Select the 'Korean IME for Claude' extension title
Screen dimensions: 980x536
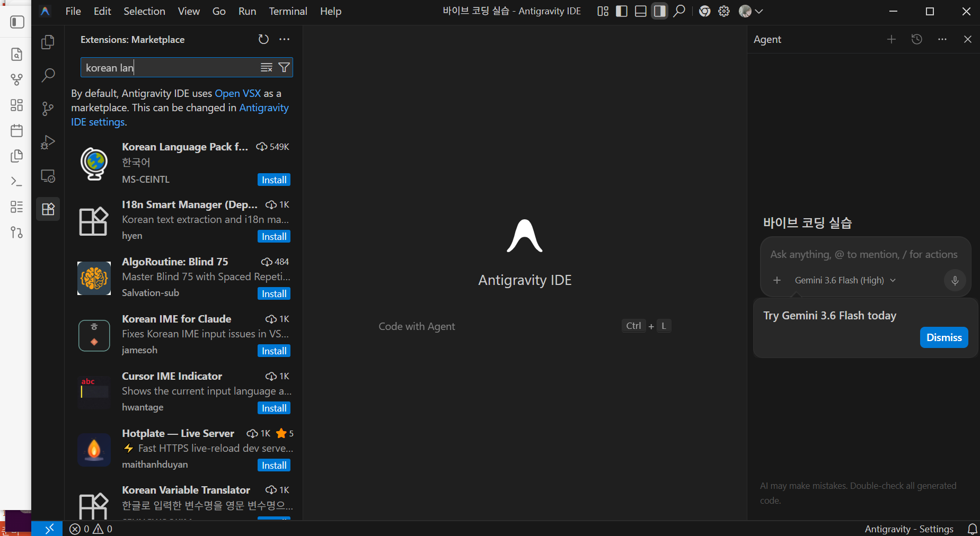(176, 319)
